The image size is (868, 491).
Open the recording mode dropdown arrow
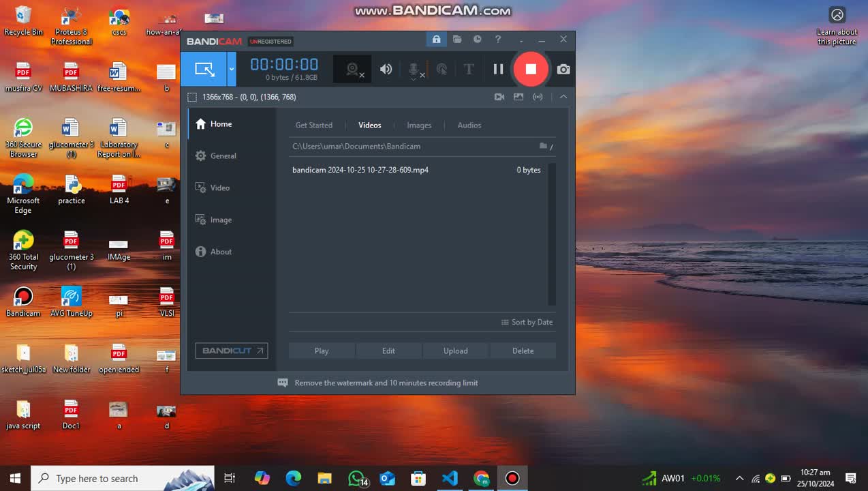point(232,69)
